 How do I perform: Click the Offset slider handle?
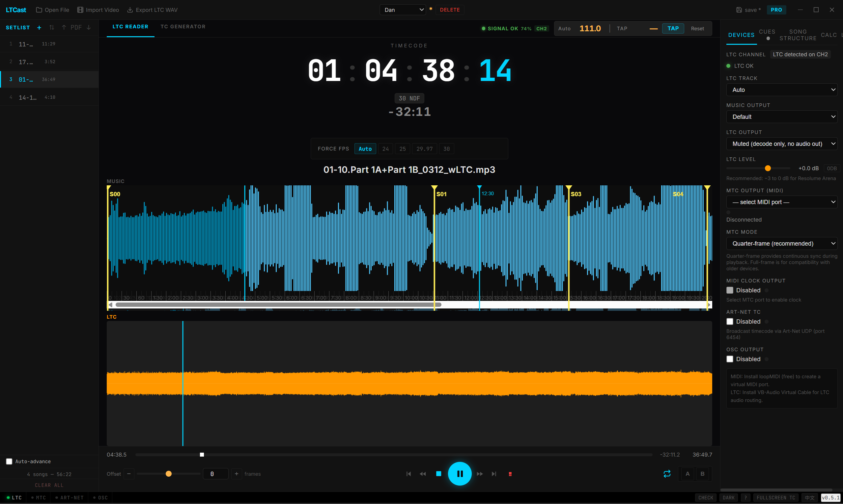pos(169,474)
